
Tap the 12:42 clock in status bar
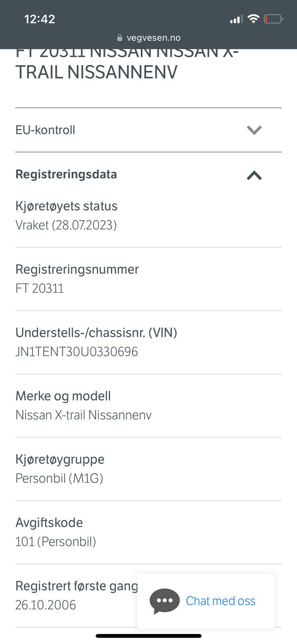point(39,19)
